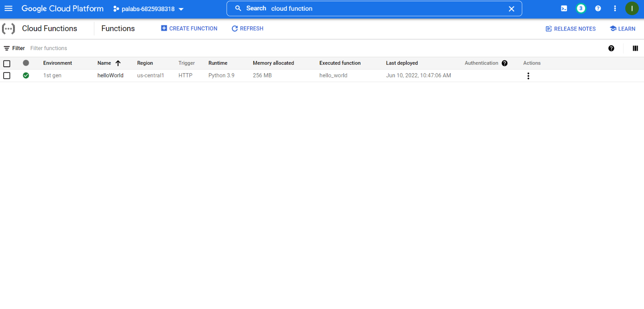The width and height of the screenshot is (644, 309).
Task: Open the three-dot settings menu in the top bar
Action: [615, 8]
